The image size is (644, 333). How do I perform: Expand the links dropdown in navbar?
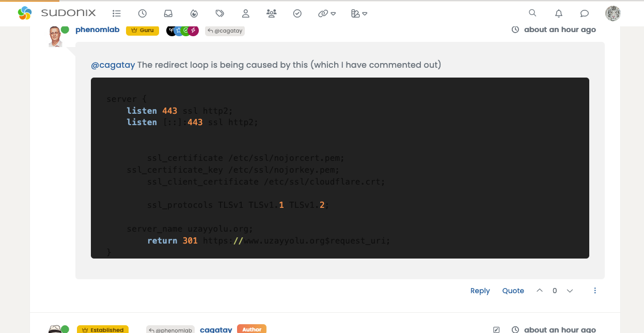point(327,14)
